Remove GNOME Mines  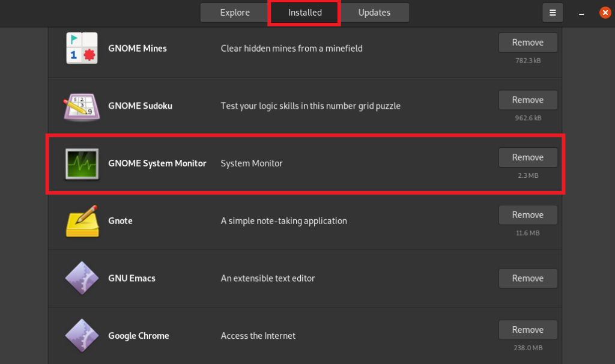[x=528, y=43]
